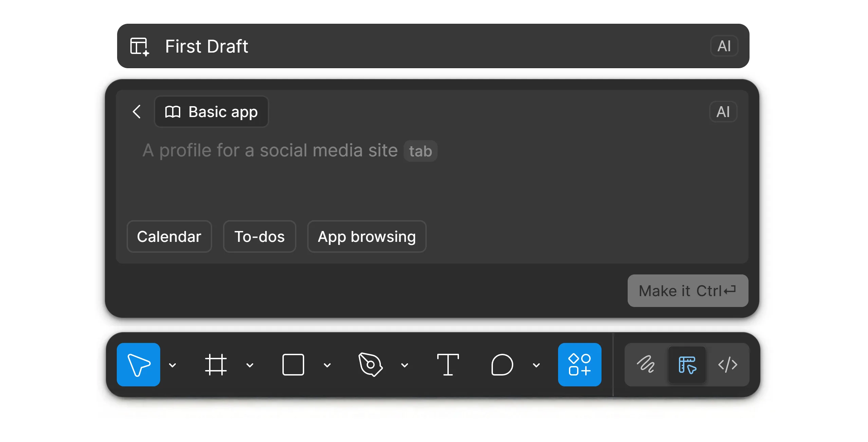Select the Move tool arrow
The height and width of the screenshot is (442, 868).
point(138,365)
